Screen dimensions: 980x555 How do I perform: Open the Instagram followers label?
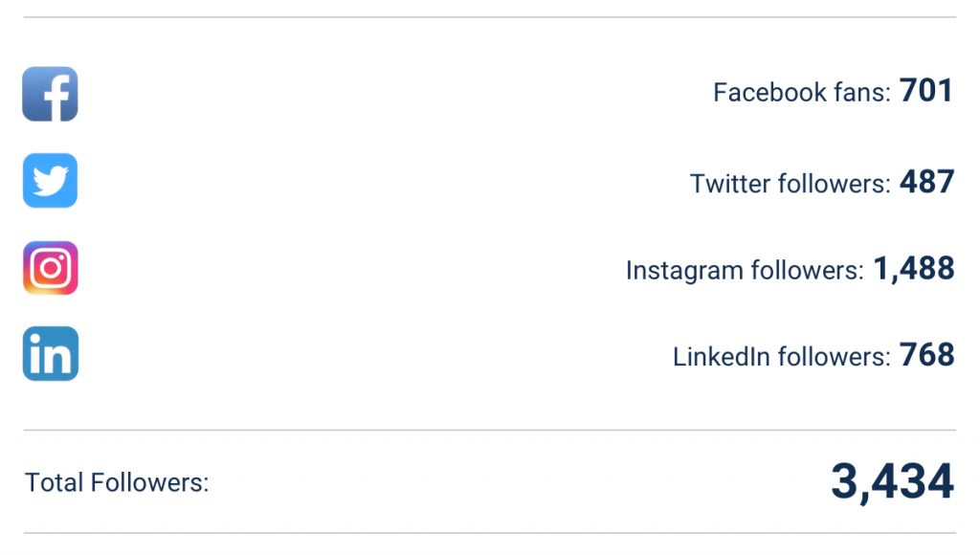[x=745, y=271]
